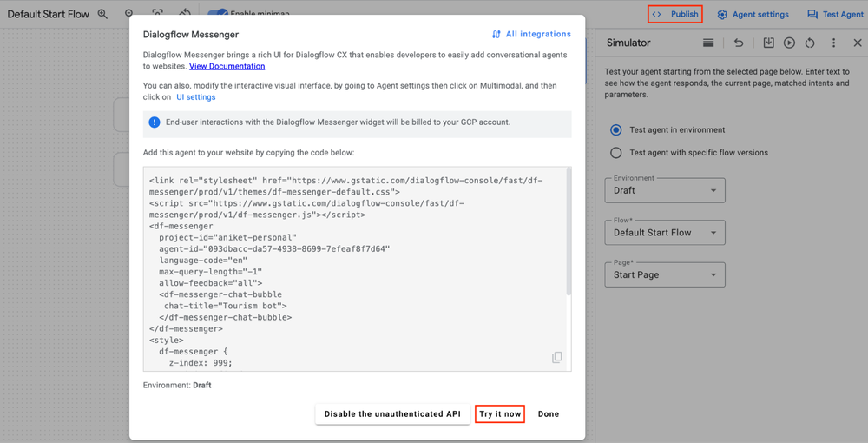Click the agent-id line in code

click(x=274, y=248)
